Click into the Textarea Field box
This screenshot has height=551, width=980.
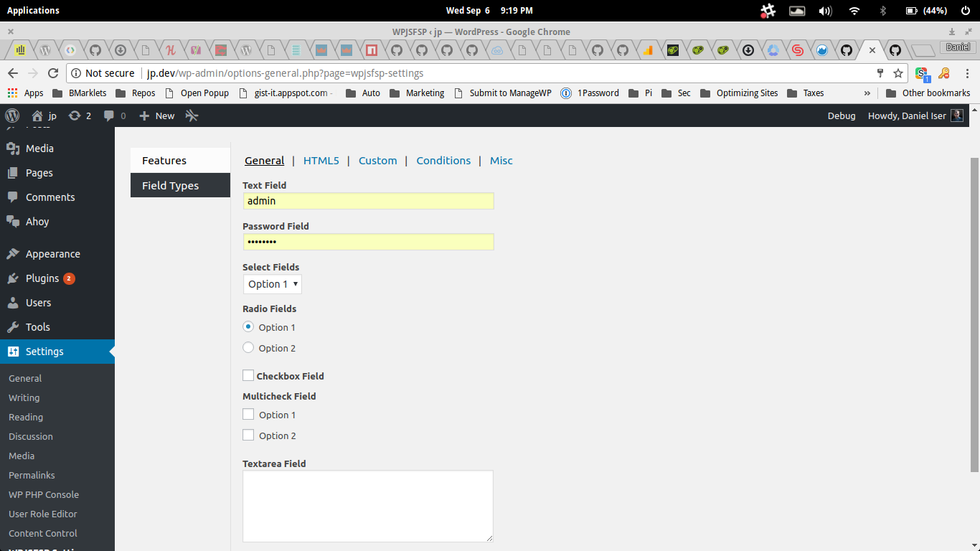point(368,506)
